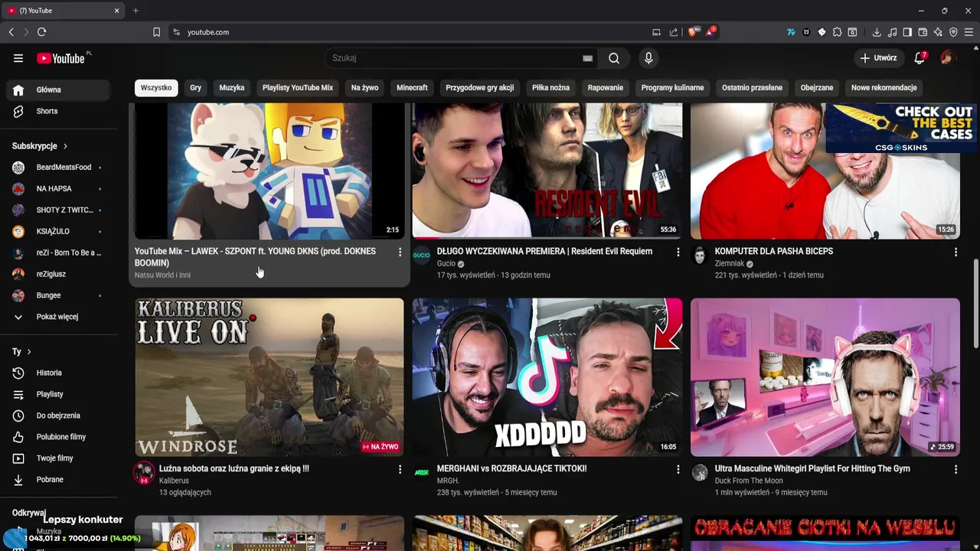Click the YouTube logo
This screenshot has height=551, width=980.
[x=61, y=58]
